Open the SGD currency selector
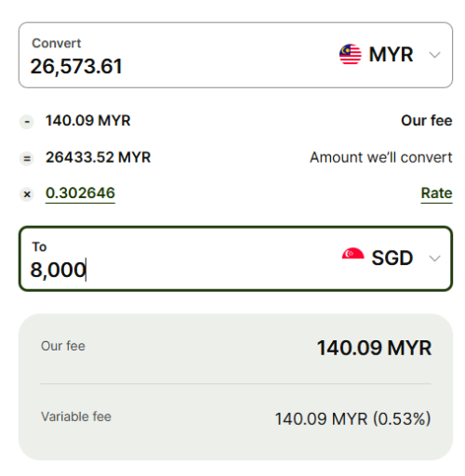The width and height of the screenshot is (465, 476). [x=392, y=258]
